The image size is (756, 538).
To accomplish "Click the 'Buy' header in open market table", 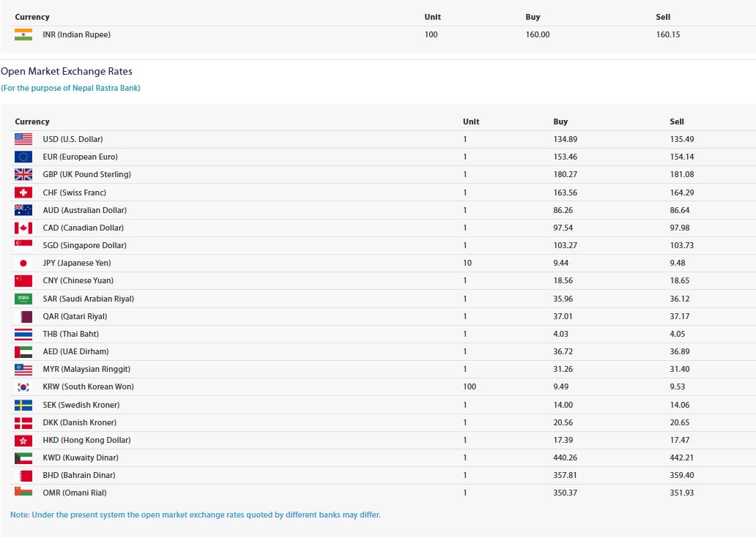I will [x=560, y=122].
